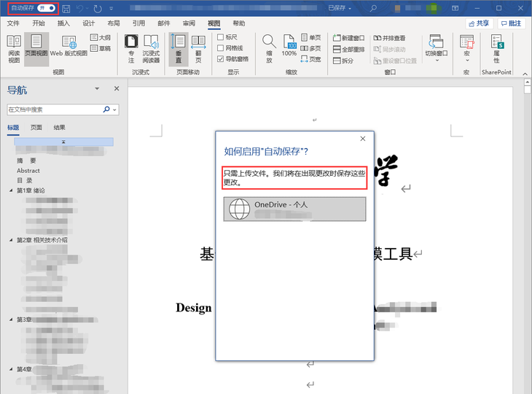Select 页面视图 print layout
The image size is (532, 394).
[x=36, y=50]
